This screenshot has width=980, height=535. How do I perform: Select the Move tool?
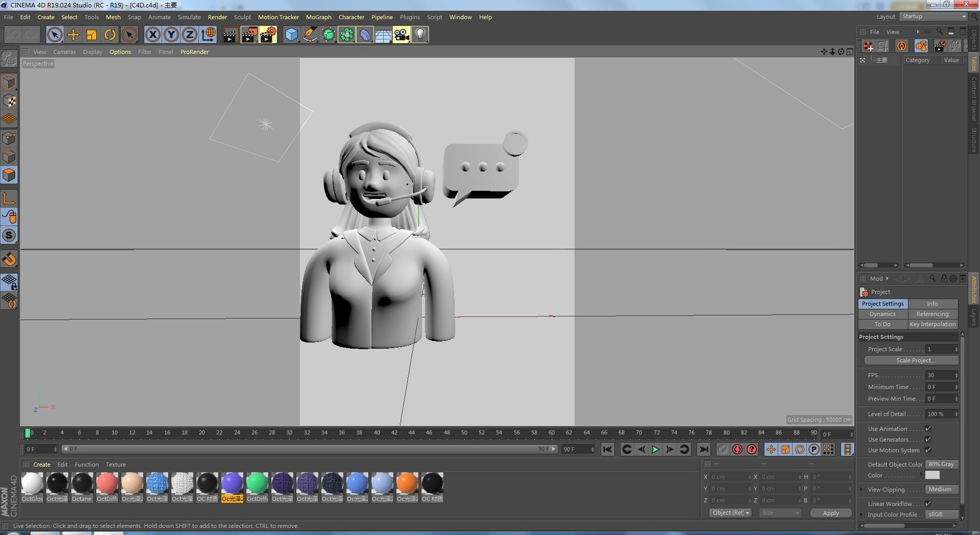coord(73,35)
